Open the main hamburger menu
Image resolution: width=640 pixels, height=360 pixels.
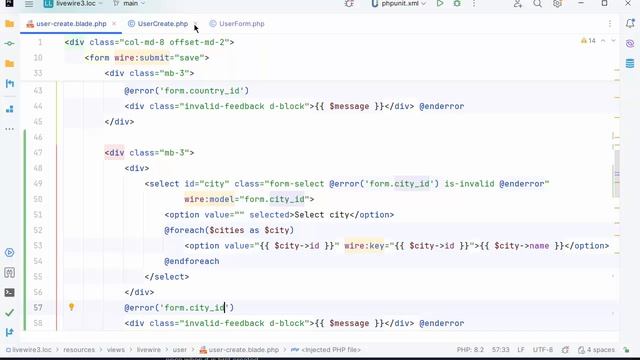29,4
